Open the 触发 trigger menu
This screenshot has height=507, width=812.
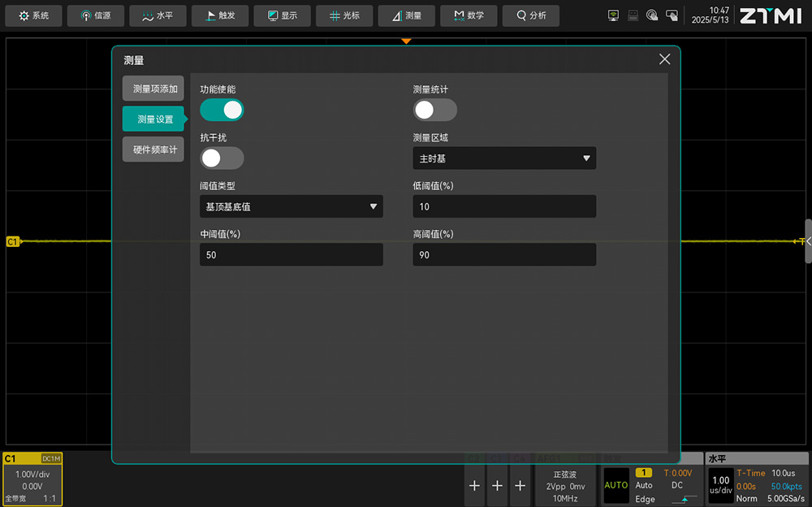tap(219, 15)
